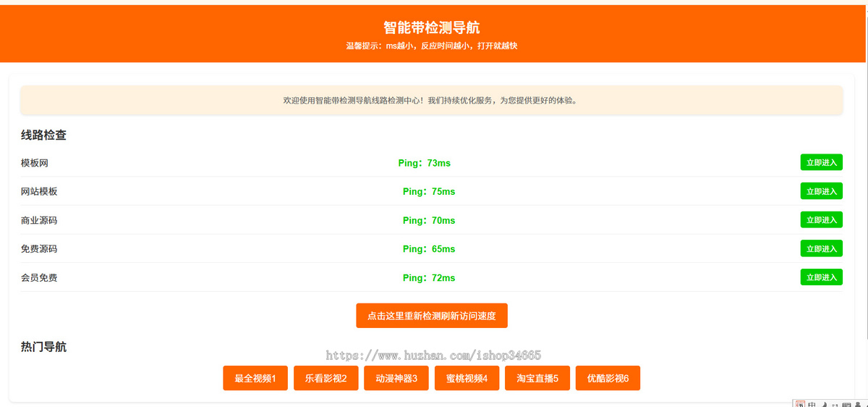Image resolution: width=868 pixels, height=407 pixels.
Task: Click the 会员免费 line name
Action: 39,277
